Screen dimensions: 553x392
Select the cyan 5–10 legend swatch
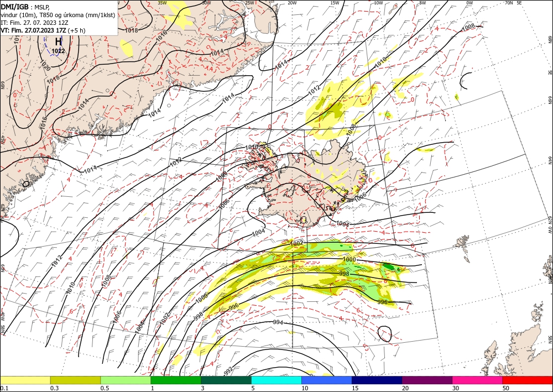click(276, 380)
